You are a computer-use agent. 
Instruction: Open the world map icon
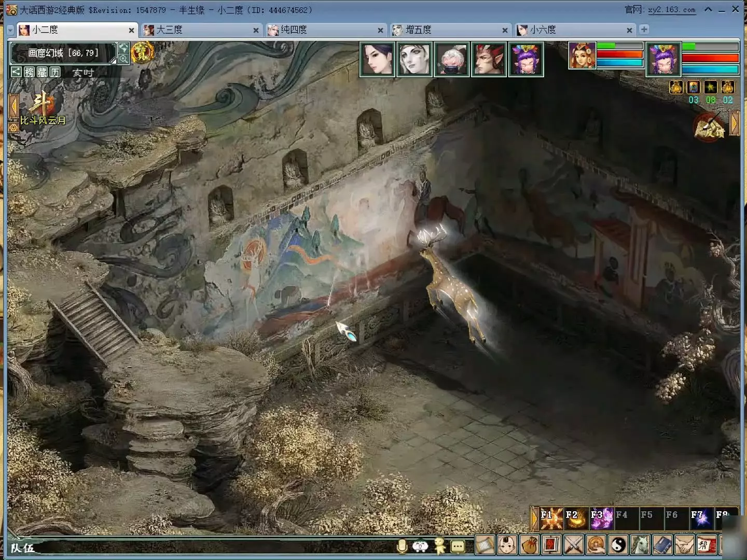tap(123, 48)
